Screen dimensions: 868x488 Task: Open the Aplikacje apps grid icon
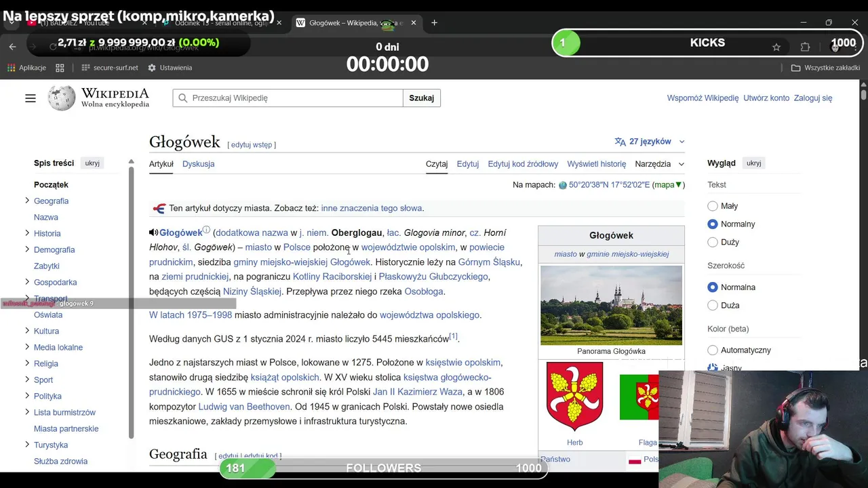click(x=11, y=68)
